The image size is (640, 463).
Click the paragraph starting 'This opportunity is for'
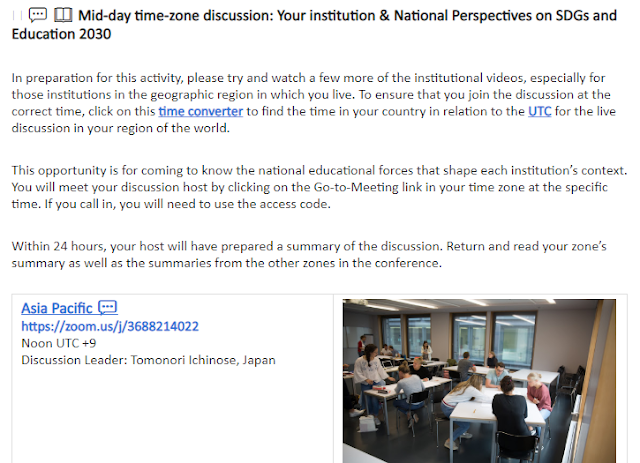pyautogui.click(x=319, y=187)
